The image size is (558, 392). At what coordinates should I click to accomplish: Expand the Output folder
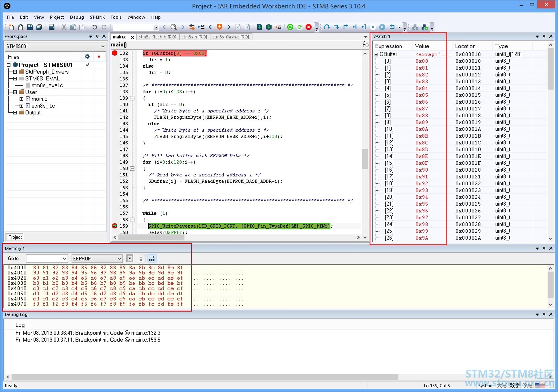pos(15,113)
